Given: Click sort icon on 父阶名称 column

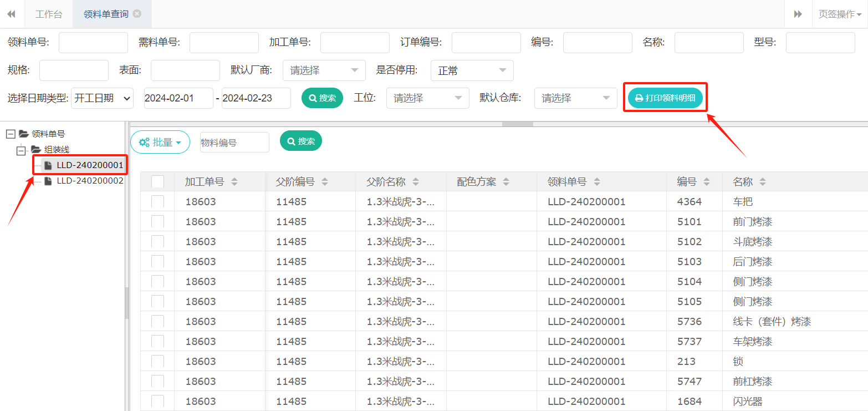Looking at the screenshot, I should tap(415, 182).
